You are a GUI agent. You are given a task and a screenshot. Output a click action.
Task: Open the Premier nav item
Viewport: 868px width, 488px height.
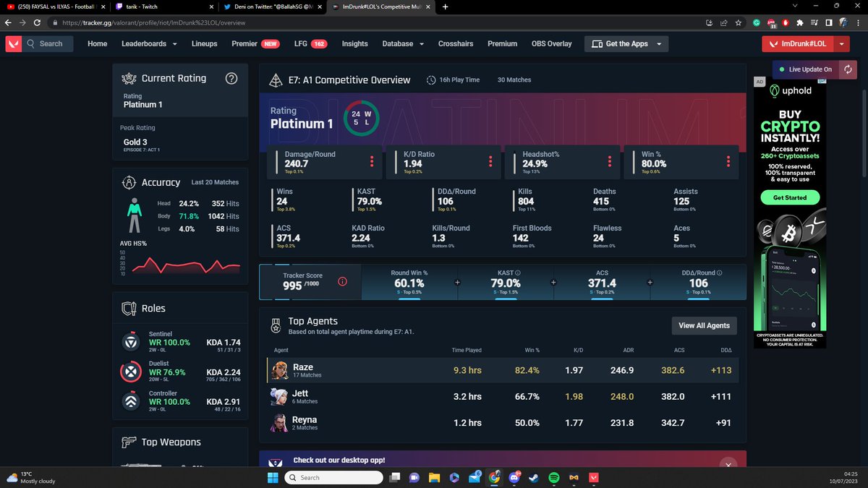pyautogui.click(x=256, y=43)
